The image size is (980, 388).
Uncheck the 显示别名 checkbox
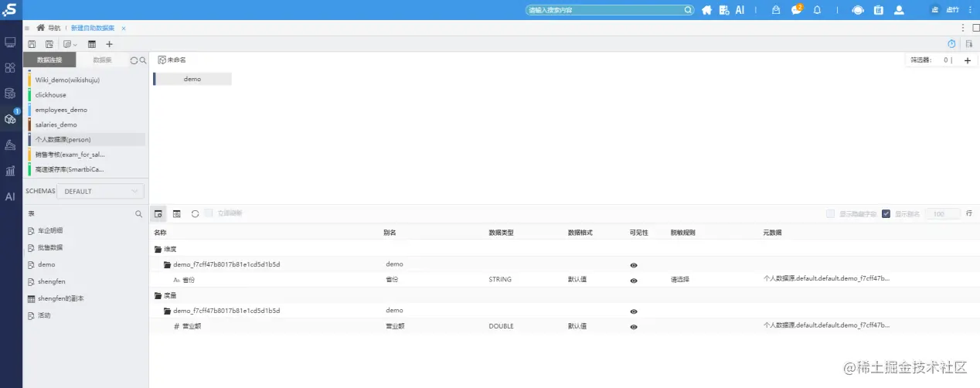886,214
